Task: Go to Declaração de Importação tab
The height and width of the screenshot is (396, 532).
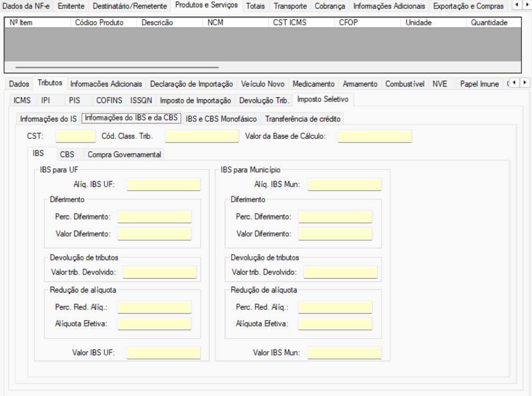Action: [x=191, y=84]
